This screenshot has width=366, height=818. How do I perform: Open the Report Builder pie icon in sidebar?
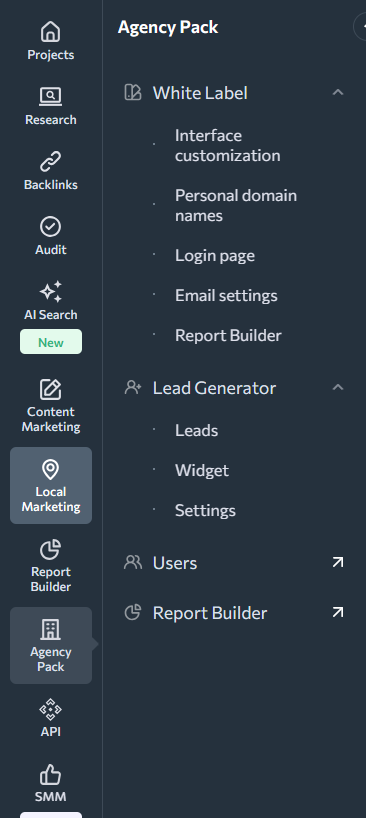tap(51, 549)
